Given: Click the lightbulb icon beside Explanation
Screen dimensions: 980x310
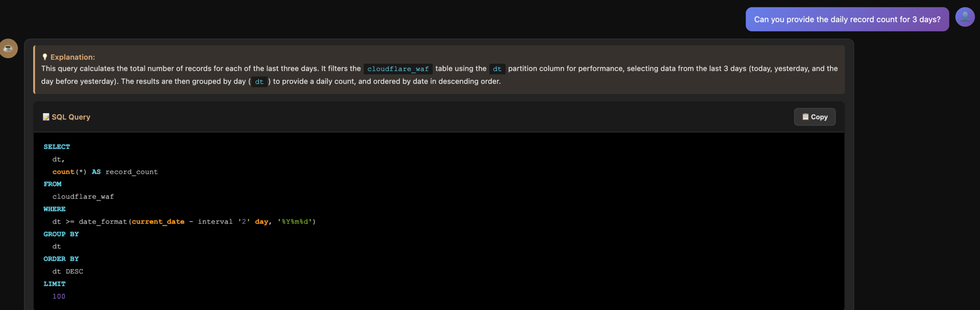Looking at the screenshot, I should coord(45,57).
